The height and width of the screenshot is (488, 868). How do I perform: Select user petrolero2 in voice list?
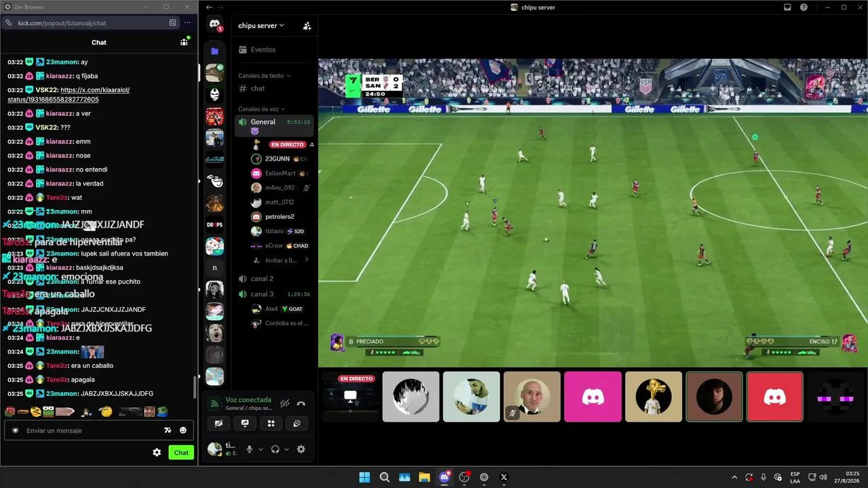[x=280, y=217]
